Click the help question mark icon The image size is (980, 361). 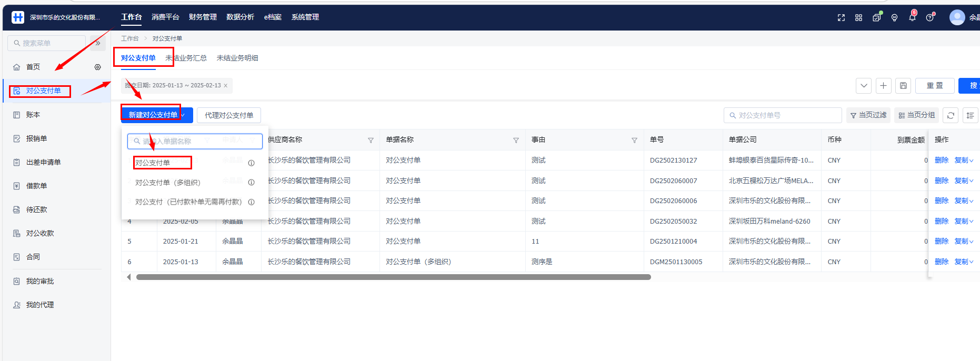[x=930, y=17]
